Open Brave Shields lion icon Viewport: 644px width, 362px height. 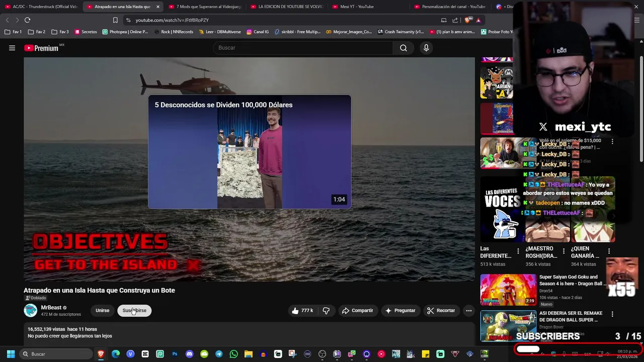click(468, 20)
